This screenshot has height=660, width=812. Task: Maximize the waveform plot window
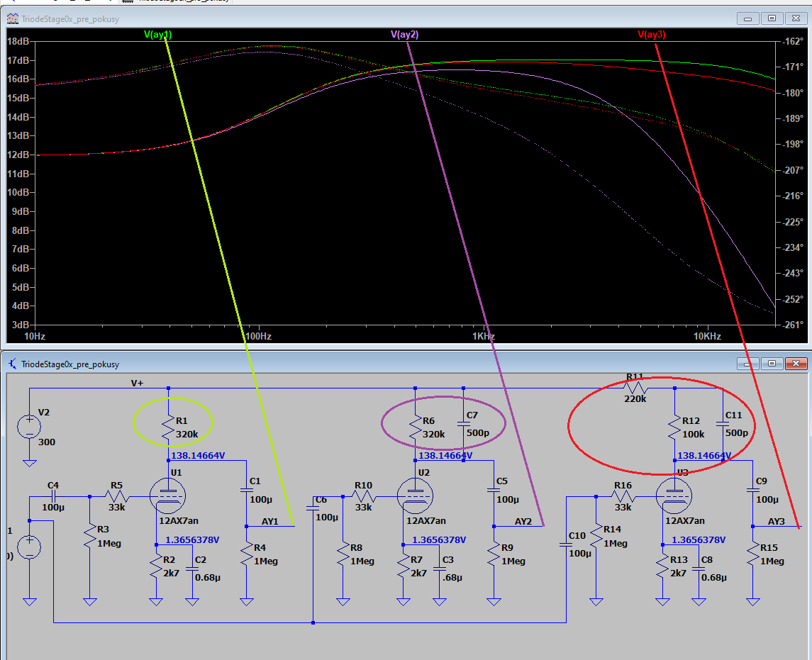(x=772, y=18)
